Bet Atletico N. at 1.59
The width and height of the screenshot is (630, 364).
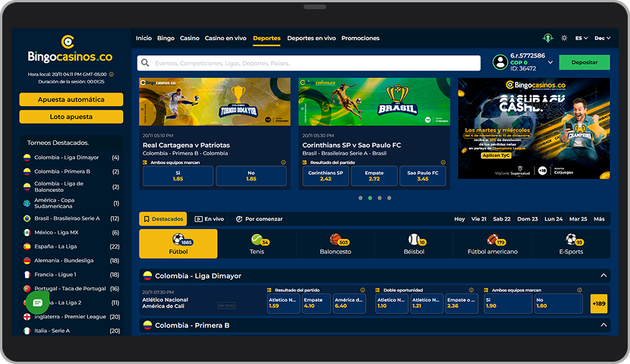283,303
